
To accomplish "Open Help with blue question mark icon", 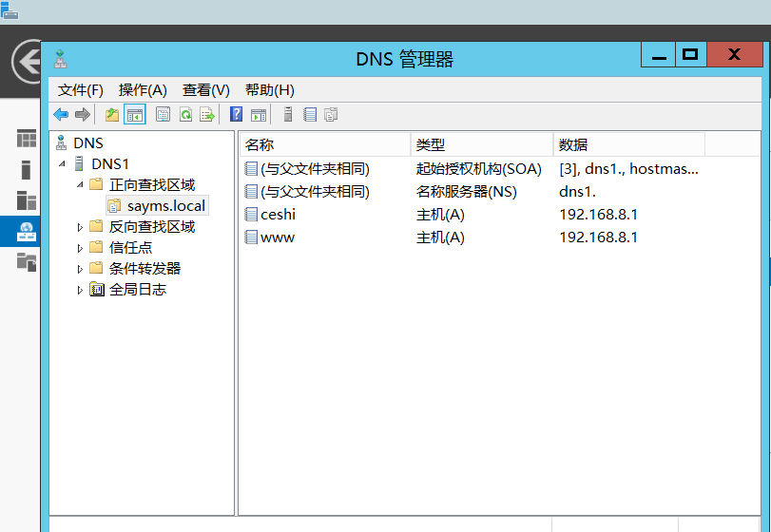I will [x=237, y=115].
